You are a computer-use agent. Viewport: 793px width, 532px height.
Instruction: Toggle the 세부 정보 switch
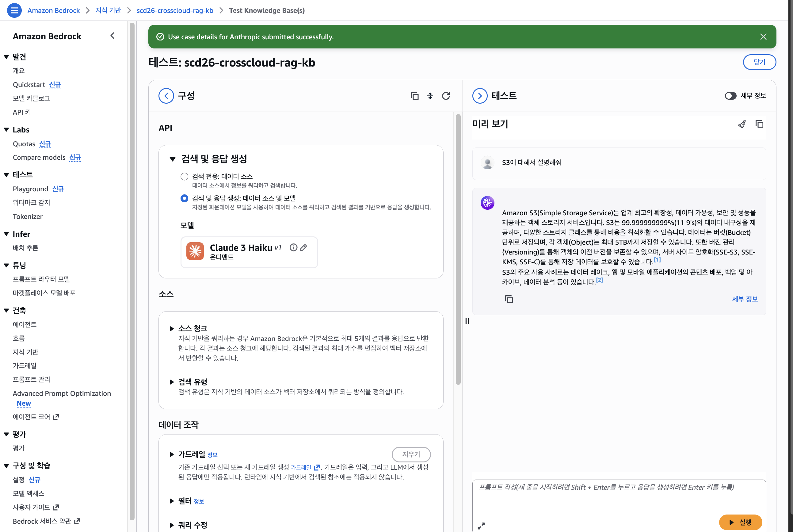pos(730,96)
